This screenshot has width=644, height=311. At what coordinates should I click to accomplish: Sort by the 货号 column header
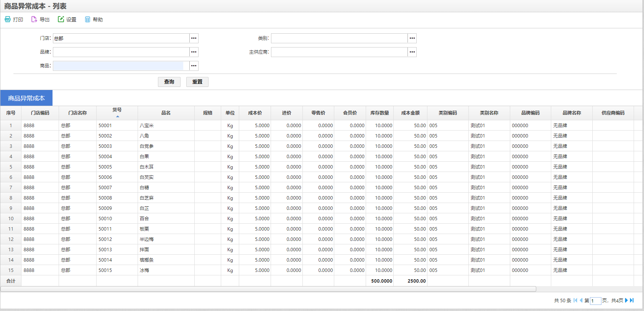[x=117, y=113]
